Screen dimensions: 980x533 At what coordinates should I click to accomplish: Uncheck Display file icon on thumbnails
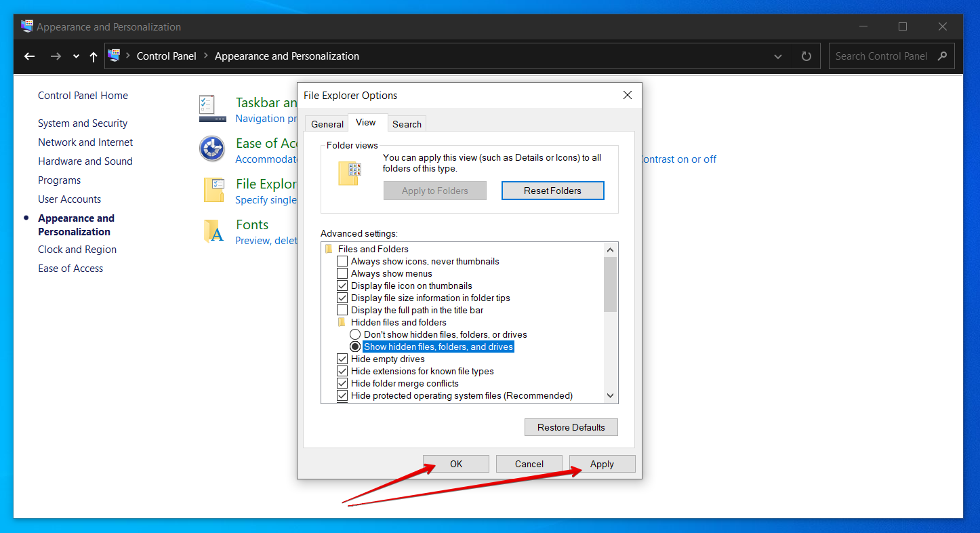[342, 285]
